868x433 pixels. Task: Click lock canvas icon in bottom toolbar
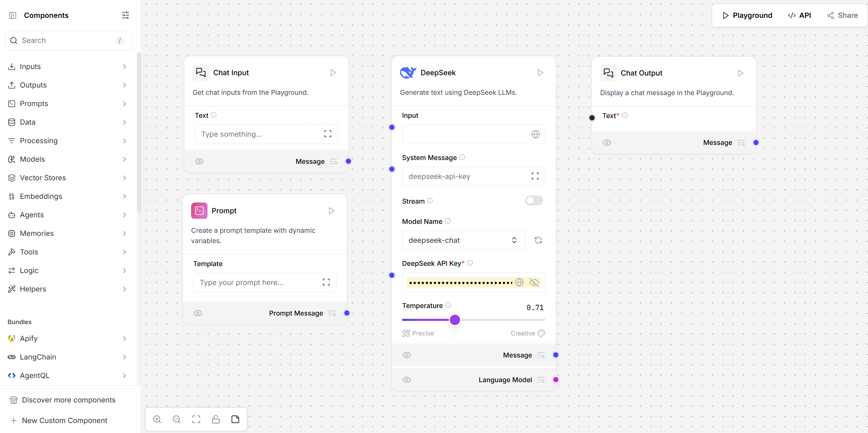tap(216, 419)
